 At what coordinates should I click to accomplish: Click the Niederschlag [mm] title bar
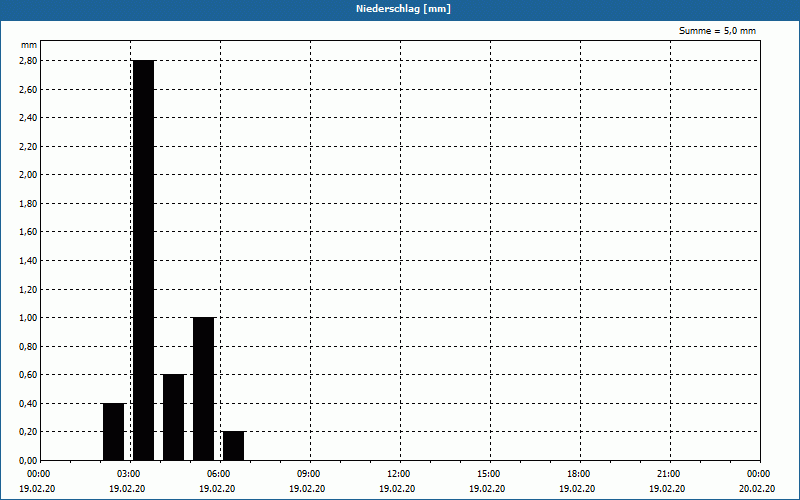pos(400,9)
